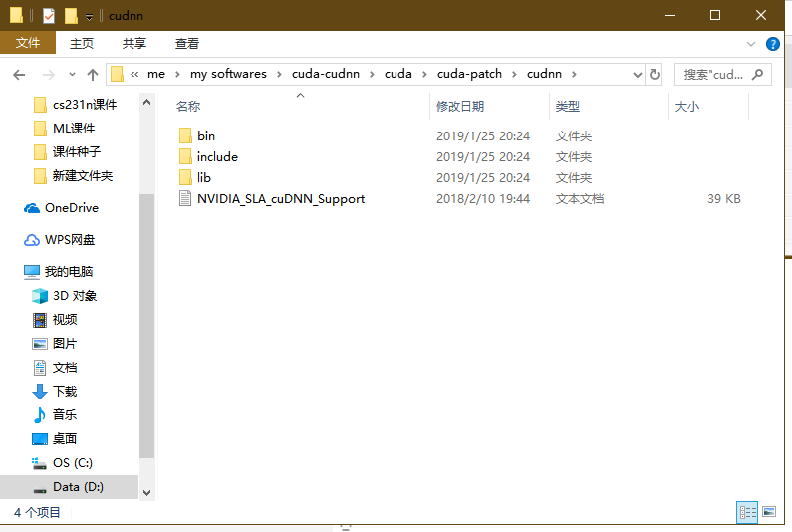This screenshot has height=532, width=792.
Task: Navigate to my softwares in breadcrumb
Action: coord(228,74)
